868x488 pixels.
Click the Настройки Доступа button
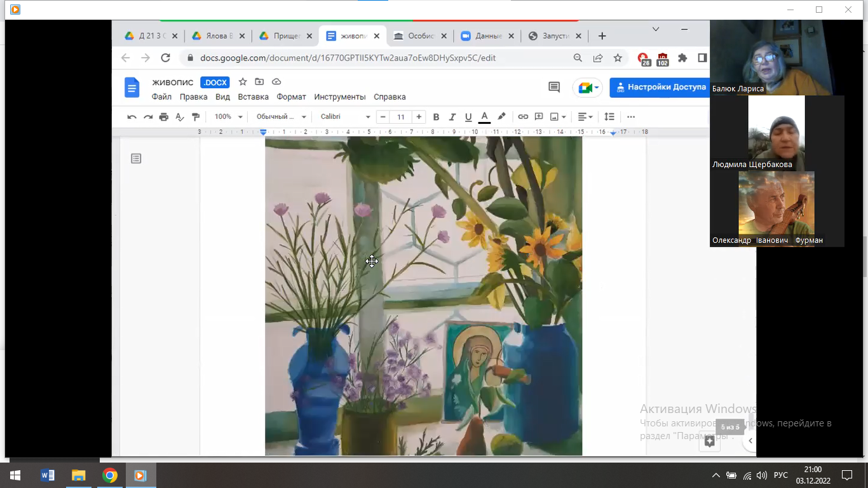(660, 88)
